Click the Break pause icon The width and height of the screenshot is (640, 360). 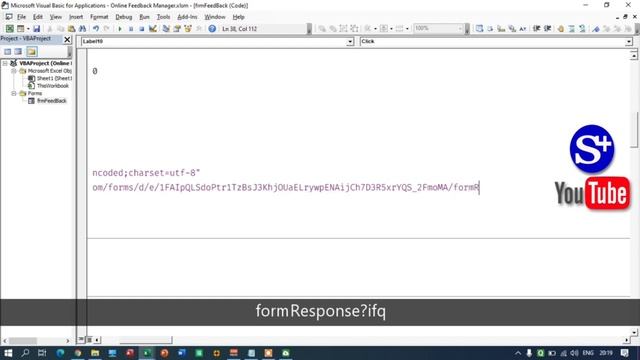point(131,29)
